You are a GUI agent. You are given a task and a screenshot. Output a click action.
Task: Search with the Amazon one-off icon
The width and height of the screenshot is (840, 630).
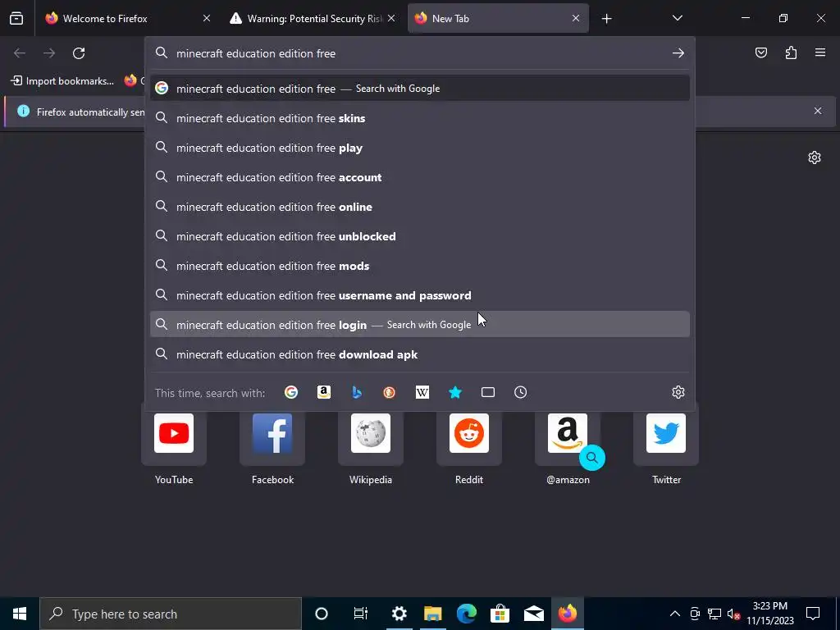pos(323,392)
